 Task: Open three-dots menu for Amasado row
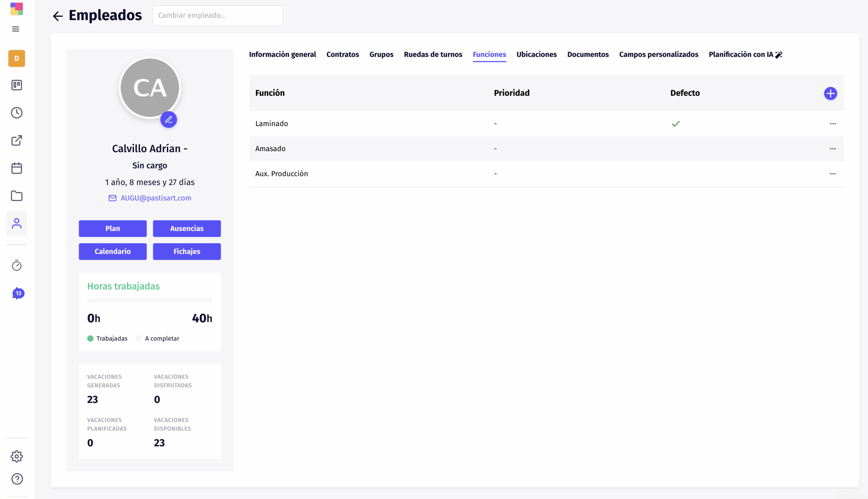click(x=833, y=149)
